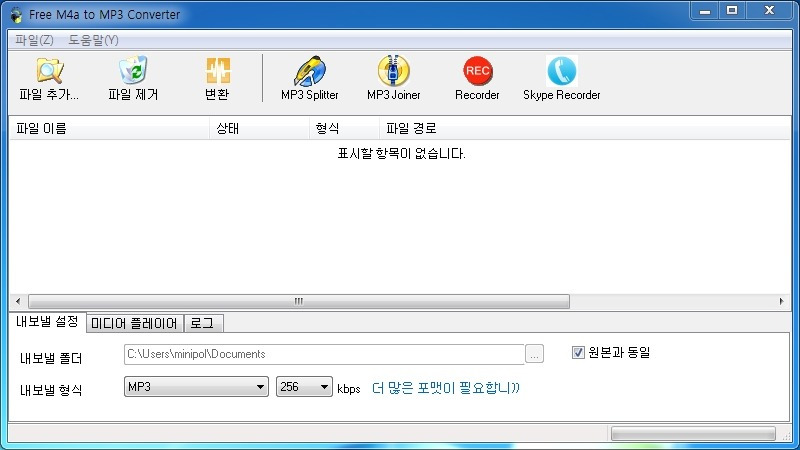Sort by the 상태 column header
Viewport: 800px width, 450px height.
(x=259, y=129)
